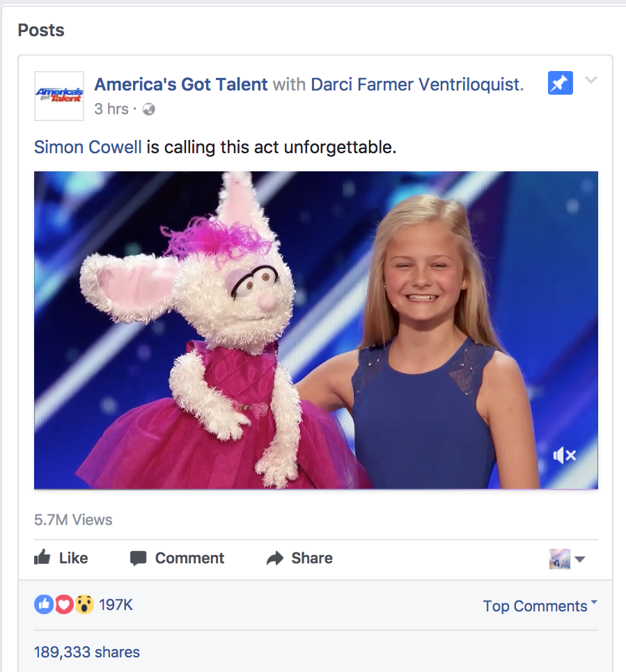Click the Share arrow icon

(x=276, y=558)
